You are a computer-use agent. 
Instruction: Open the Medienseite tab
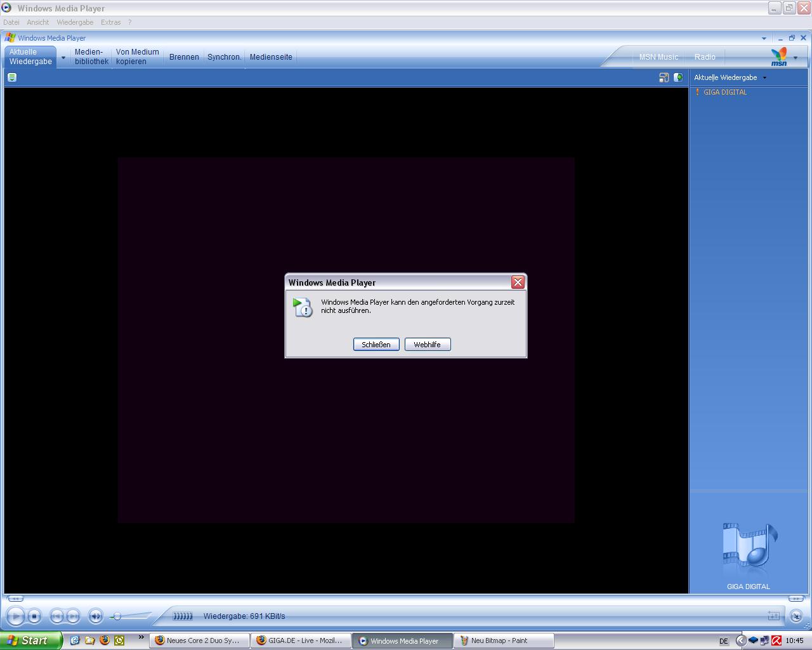click(271, 57)
